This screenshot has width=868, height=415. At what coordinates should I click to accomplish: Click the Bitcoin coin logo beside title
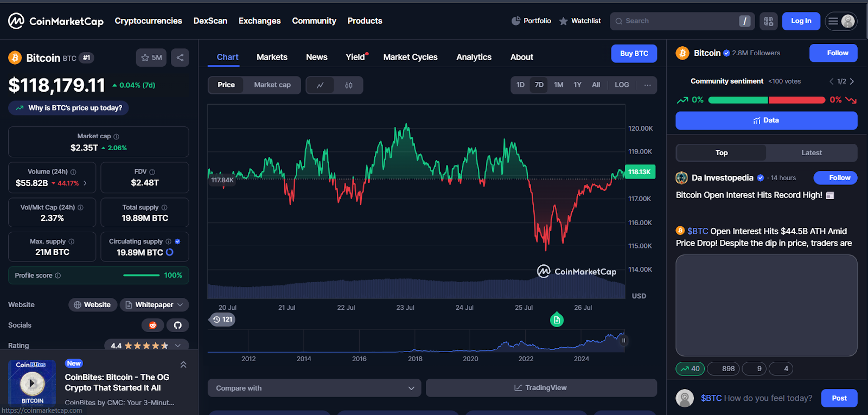(15, 58)
